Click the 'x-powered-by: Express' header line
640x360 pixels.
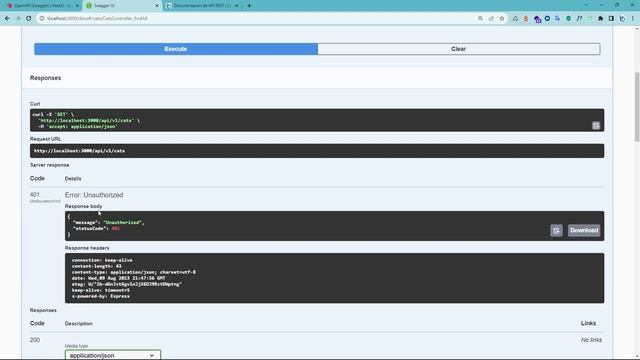(100, 296)
